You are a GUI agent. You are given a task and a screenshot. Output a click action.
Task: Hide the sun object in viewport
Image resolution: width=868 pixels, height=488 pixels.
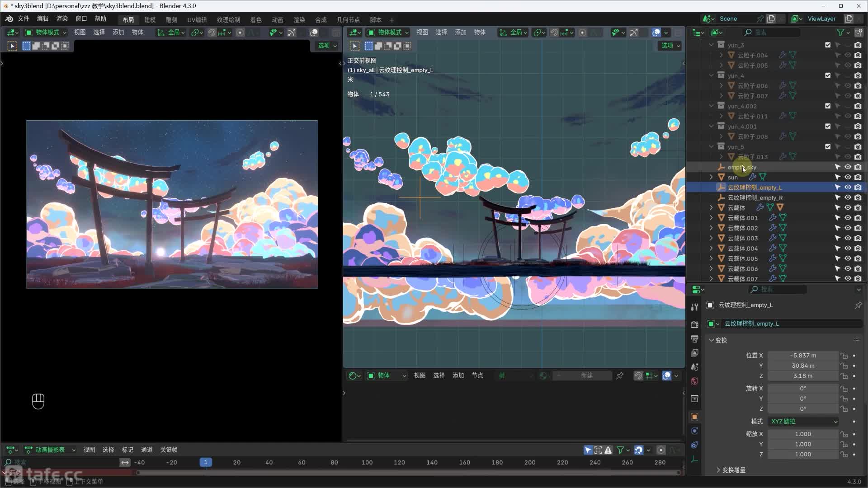tap(848, 177)
